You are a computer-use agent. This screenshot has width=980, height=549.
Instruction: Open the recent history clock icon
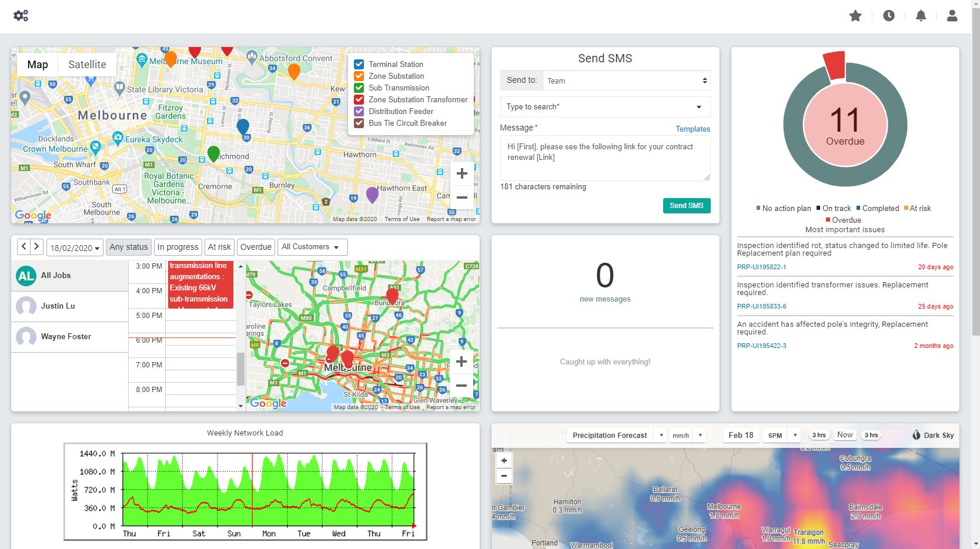(x=888, y=16)
